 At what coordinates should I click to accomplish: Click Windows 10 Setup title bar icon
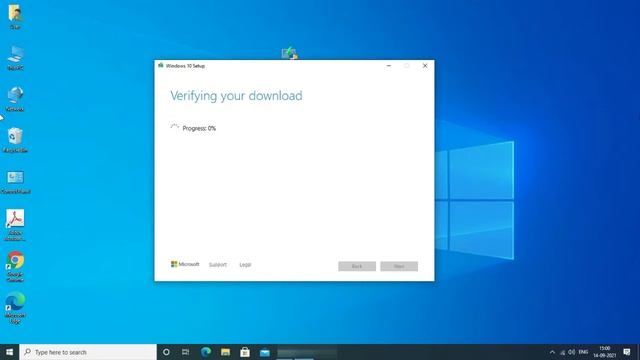(x=161, y=66)
